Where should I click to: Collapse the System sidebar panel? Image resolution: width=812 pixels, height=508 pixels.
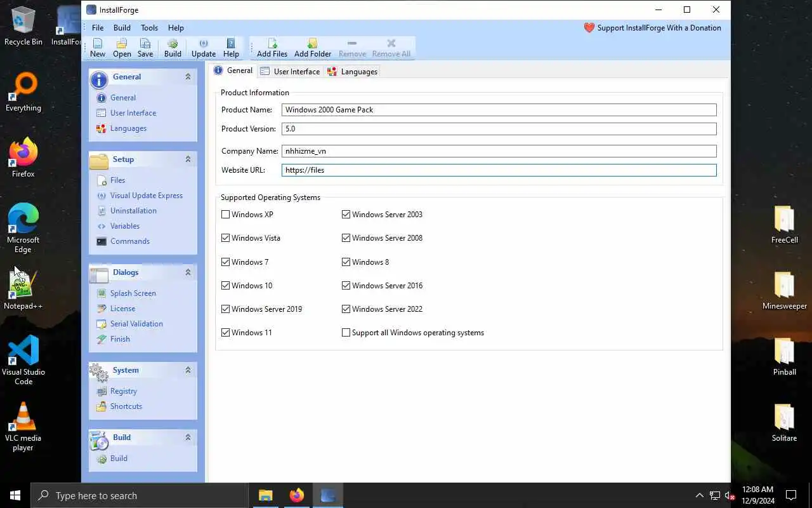pos(188,370)
